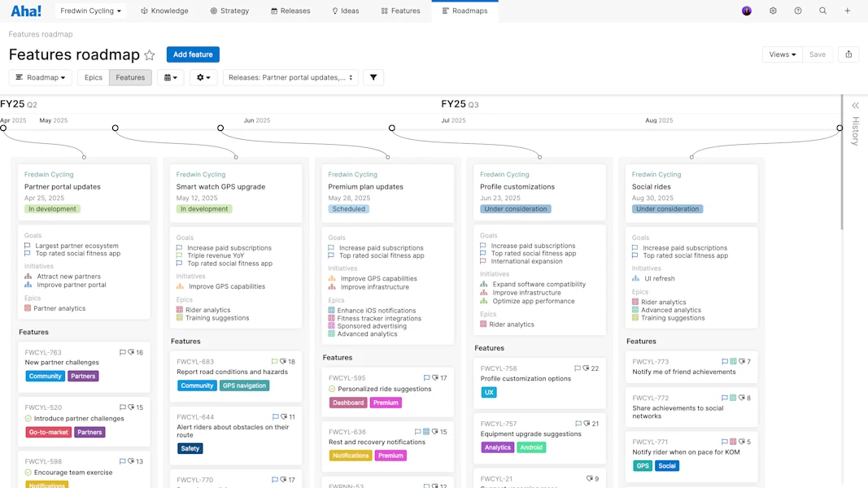This screenshot has width=868, height=488.
Task: Open the Ideas tab
Action: click(x=346, y=11)
